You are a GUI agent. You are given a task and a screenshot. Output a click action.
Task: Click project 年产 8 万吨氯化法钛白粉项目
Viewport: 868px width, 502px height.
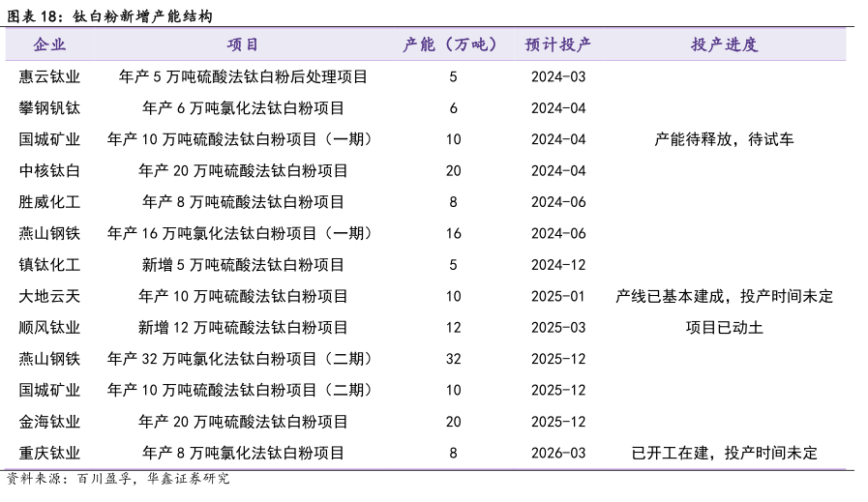(x=243, y=454)
